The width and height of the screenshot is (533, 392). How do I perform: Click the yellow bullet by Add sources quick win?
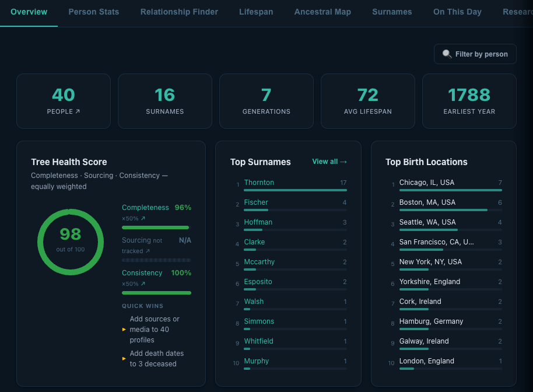pos(124,330)
